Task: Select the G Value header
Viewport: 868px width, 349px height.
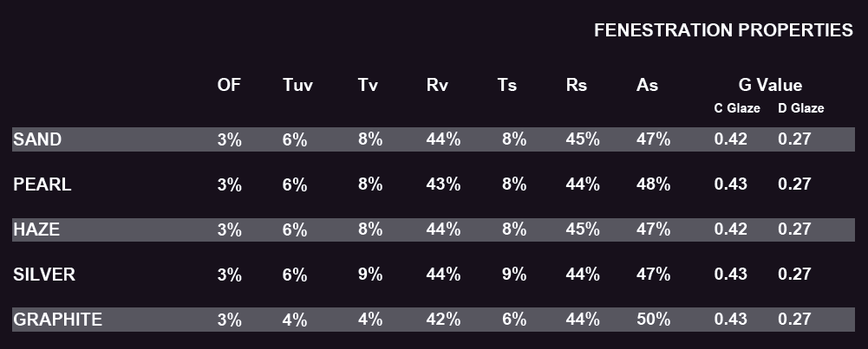Action: pos(770,85)
